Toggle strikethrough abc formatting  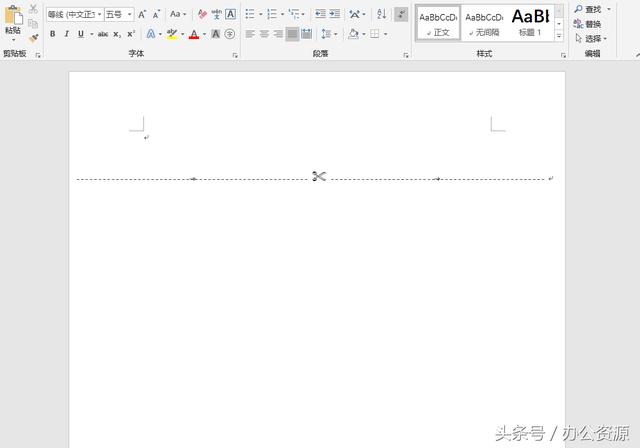103,34
